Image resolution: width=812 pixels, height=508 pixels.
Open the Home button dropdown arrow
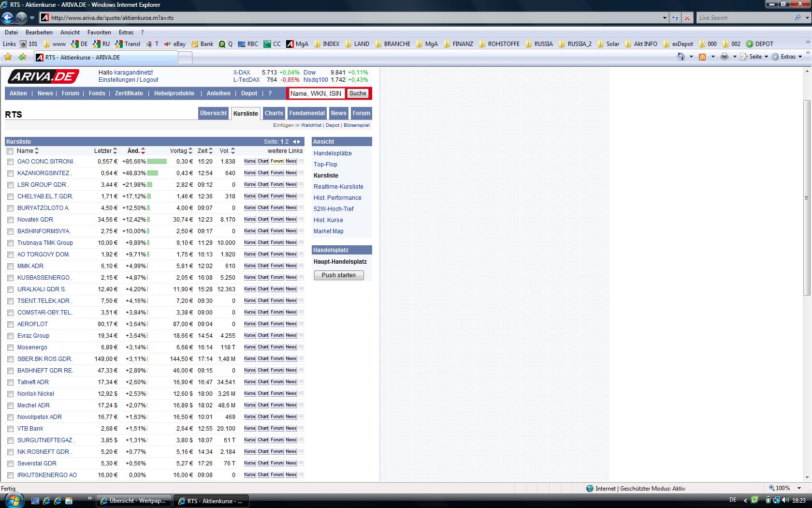tap(691, 57)
